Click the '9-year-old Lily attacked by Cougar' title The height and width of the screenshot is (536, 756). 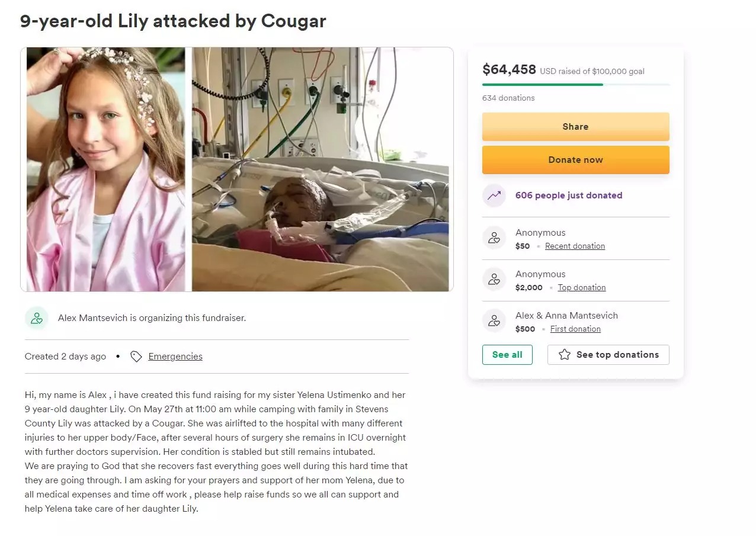tap(173, 21)
